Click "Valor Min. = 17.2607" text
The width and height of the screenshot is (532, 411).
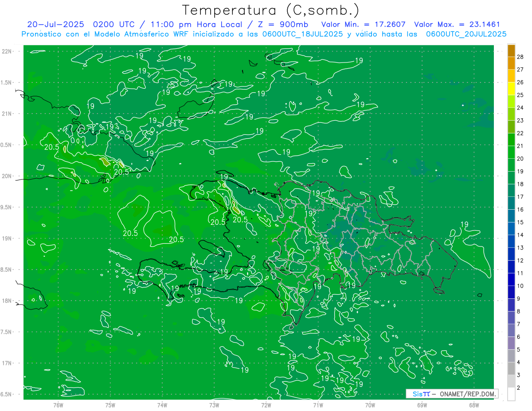(x=363, y=24)
